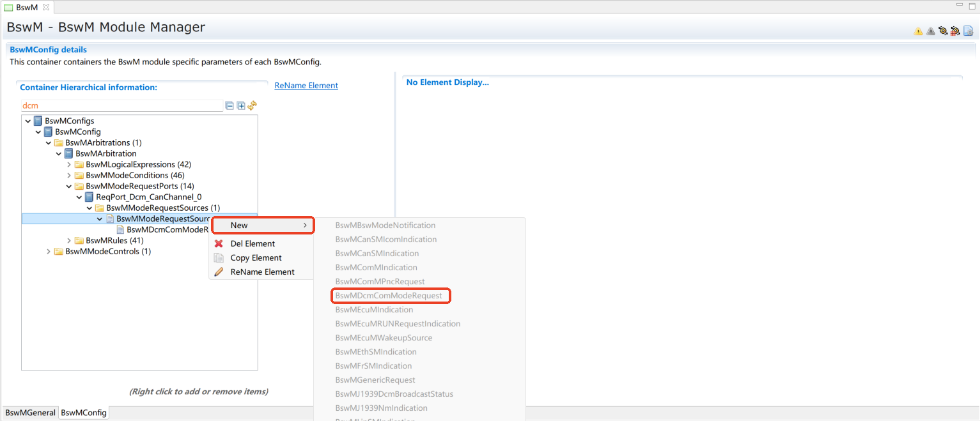The height and width of the screenshot is (421, 980).
Task: Select the ReqPort_Dcm_CanChannel_0 tree item
Action: point(148,197)
